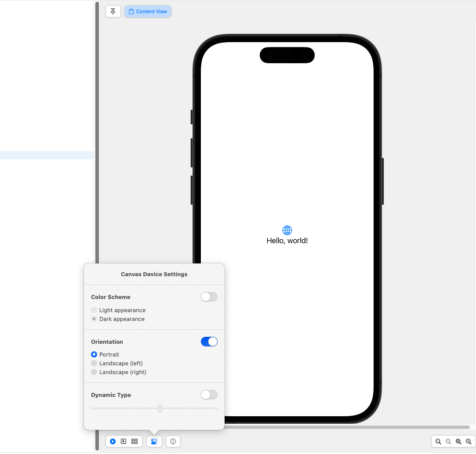Switch to selectable preview mode
476x454 pixels.
124,441
